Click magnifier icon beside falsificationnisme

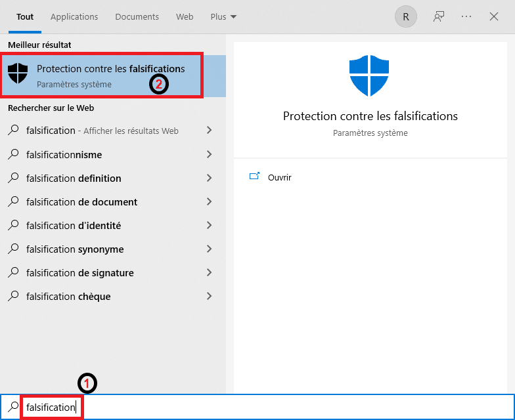(x=13, y=154)
